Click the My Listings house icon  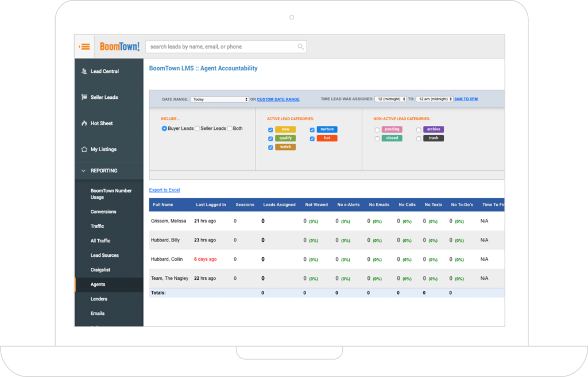(84, 149)
